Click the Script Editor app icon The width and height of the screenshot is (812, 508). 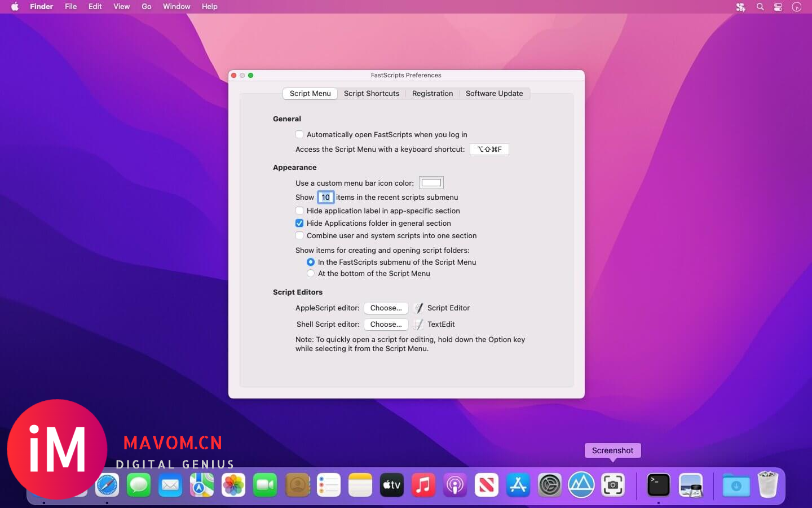pyautogui.click(x=418, y=308)
